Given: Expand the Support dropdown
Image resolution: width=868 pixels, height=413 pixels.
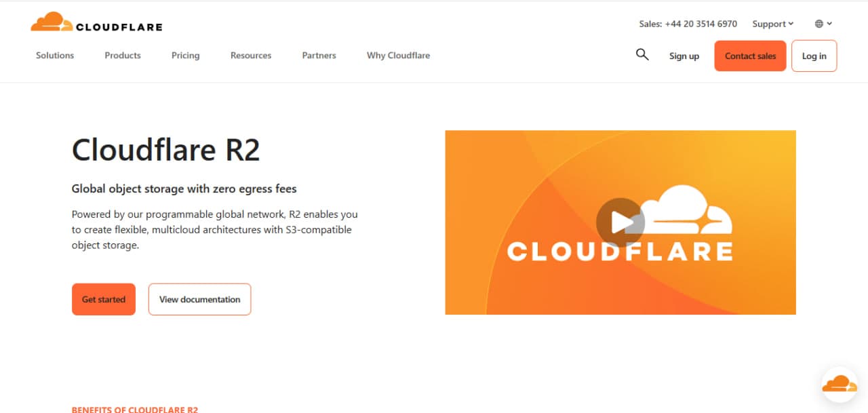Looking at the screenshot, I should 772,24.
